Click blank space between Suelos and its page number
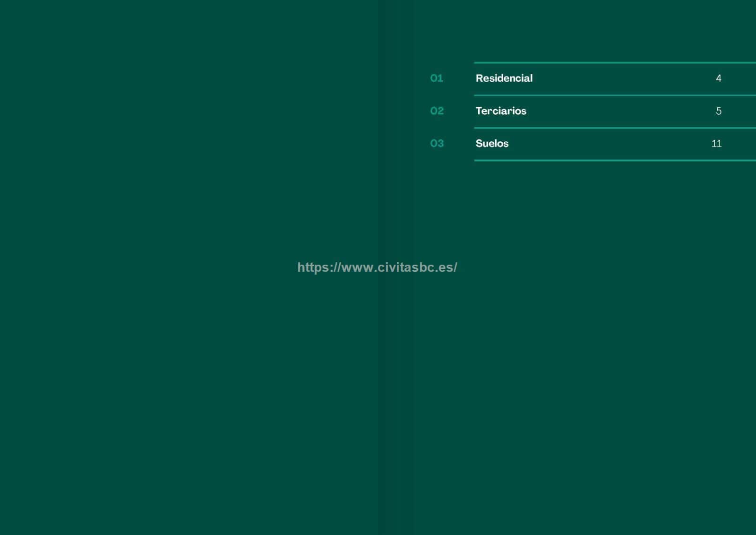756x535 pixels. coord(614,144)
